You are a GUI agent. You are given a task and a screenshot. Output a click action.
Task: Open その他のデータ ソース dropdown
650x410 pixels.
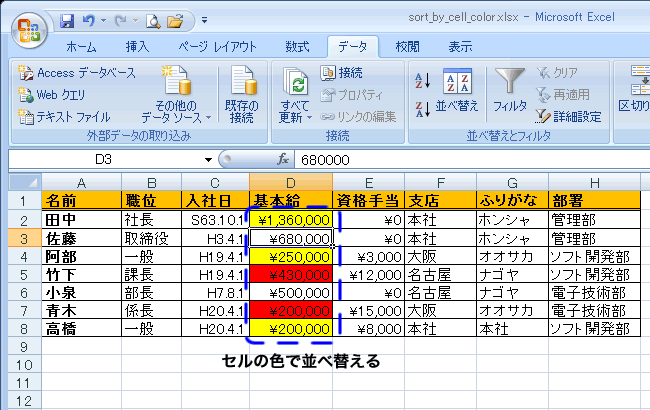coord(176,95)
